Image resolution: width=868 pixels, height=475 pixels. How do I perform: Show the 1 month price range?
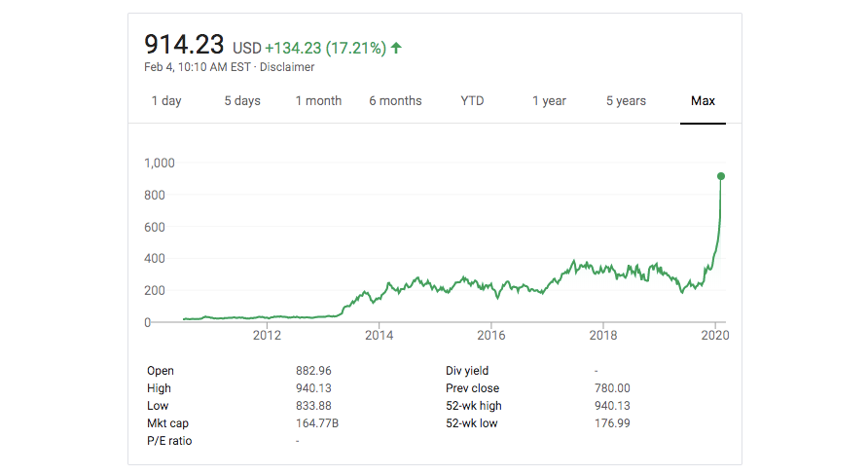pos(318,101)
